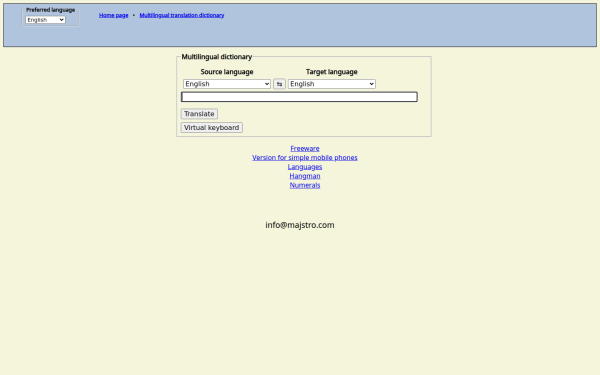
Task: Open Multilingual translation dictionary link
Action: click(x=182, y=15)
